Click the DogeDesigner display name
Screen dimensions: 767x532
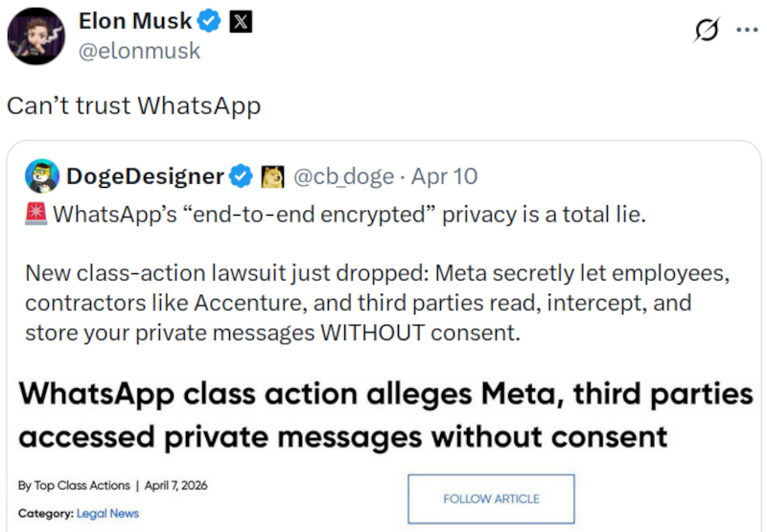pos(145,176)
